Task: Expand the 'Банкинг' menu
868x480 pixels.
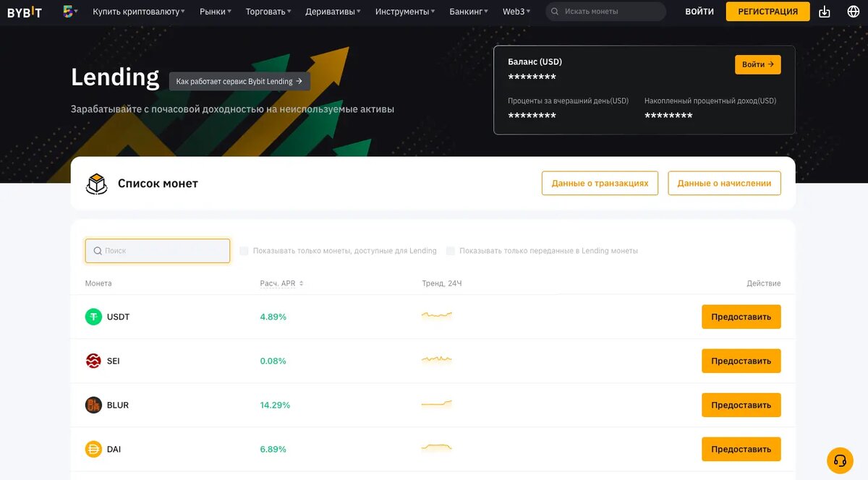Action: pos(469,12)
